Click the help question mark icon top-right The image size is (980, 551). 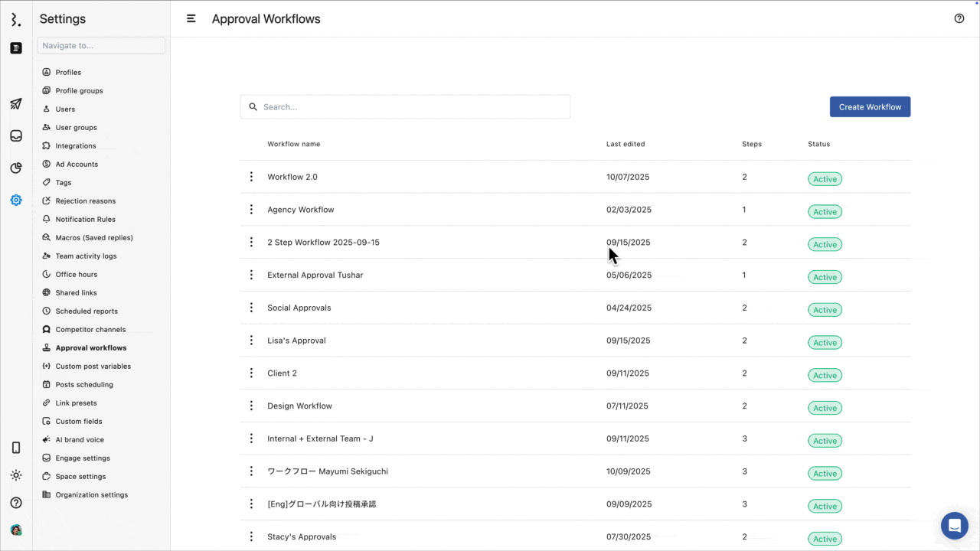(x=959, y=18)
